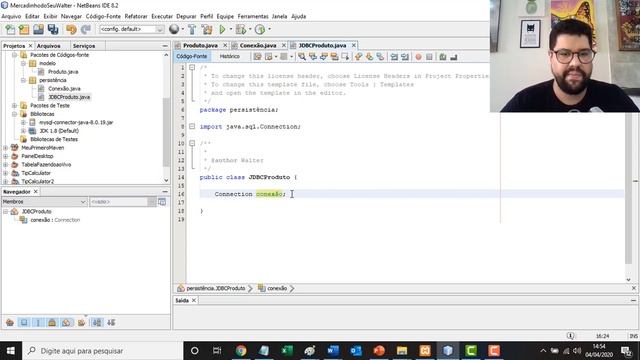Image resolution: width=640 pixels, height=360 pixels.
Task: Open Chrome from the taskbar
Action: click(x=241, y=351)
